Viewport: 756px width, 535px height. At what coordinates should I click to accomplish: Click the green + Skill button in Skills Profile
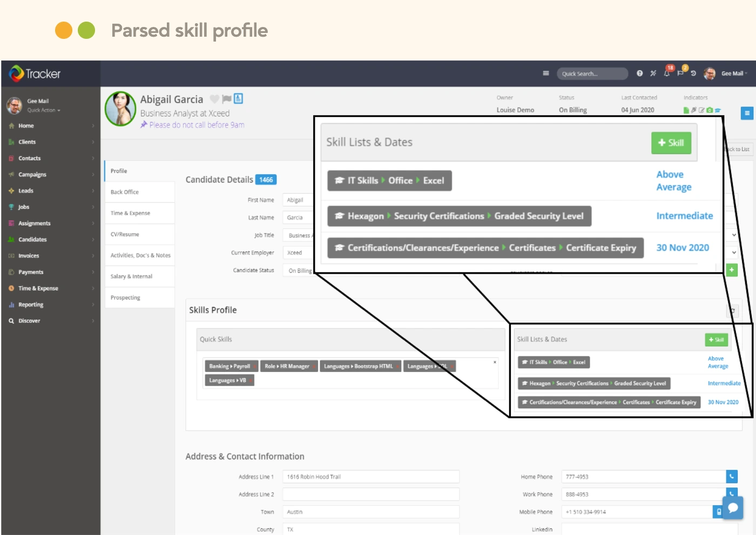point(717,340)
